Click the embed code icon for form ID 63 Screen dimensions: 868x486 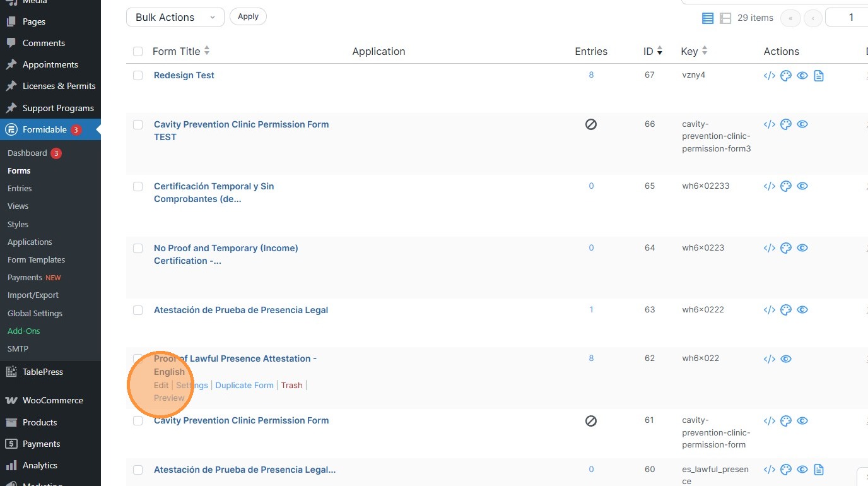pyautogui.click(x=769, y=310)
